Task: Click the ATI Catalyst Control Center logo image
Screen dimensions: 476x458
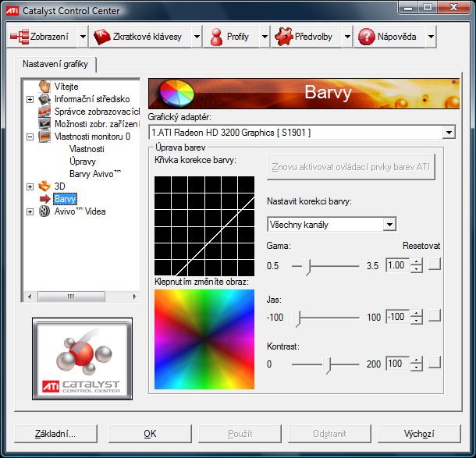Action: [82, 359]
